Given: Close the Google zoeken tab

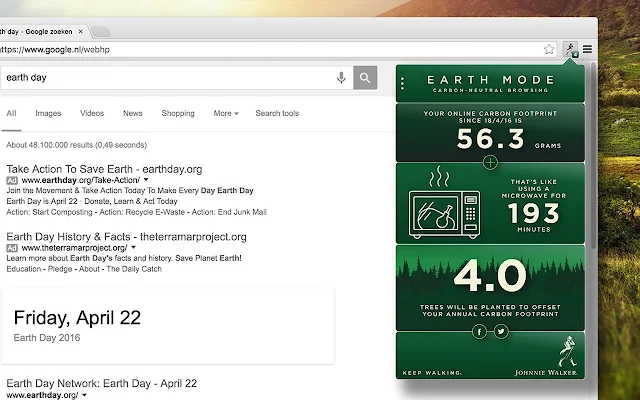Looking at the screenshot, I should pos(80,31).
